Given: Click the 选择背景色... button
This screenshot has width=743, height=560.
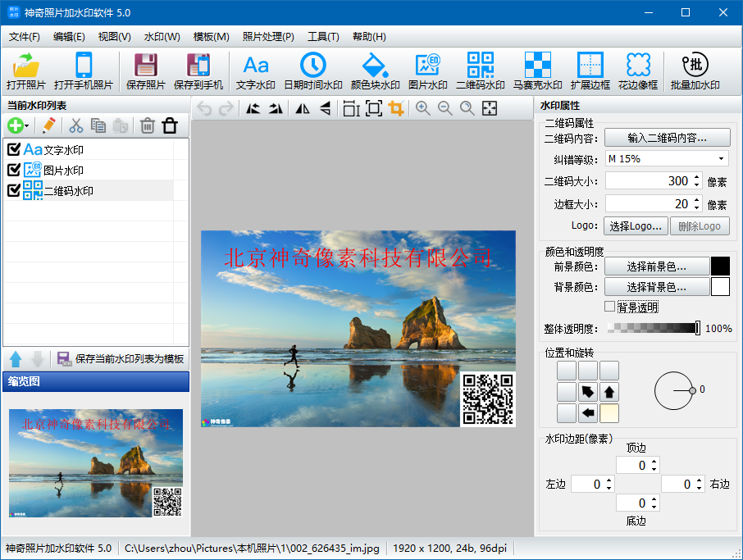Looking at the screenshot, I should point(657,287).
